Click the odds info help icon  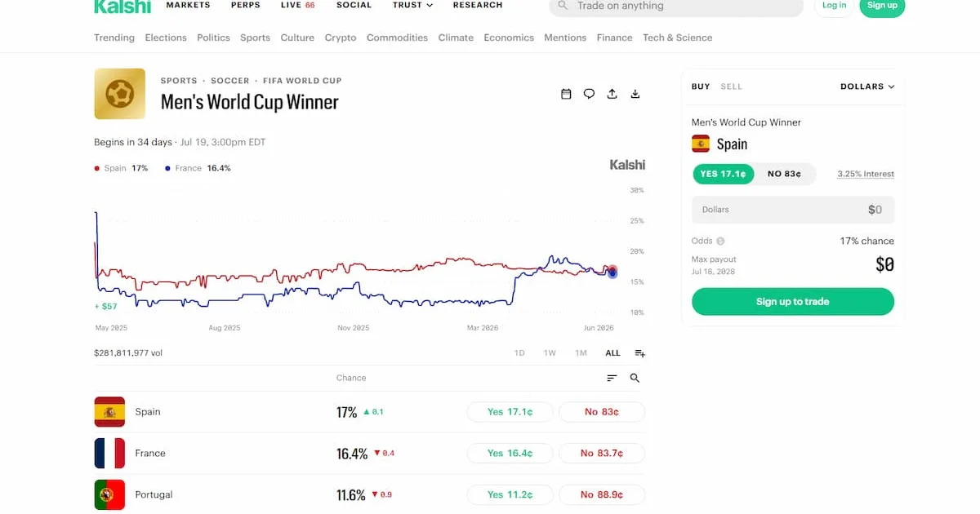pyautogui.click(x=720, y=241)
